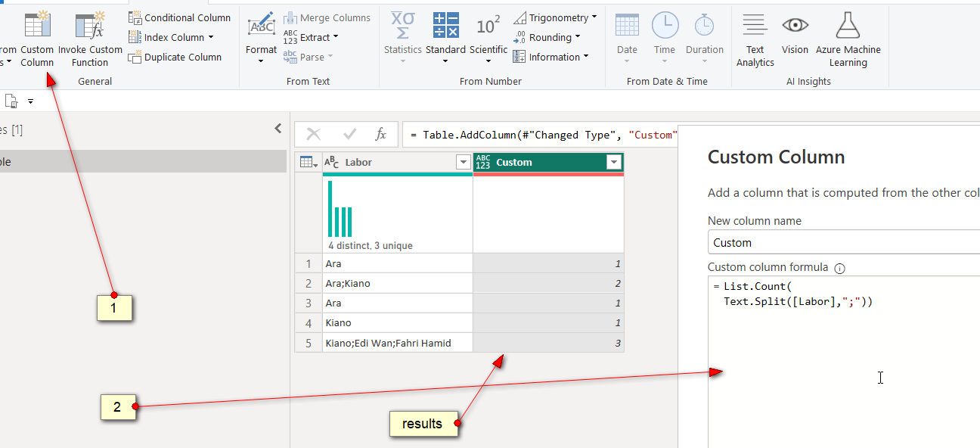Select the cell "Kiano" in row 4
Screen dimensions: 980x448
point(398,322)
